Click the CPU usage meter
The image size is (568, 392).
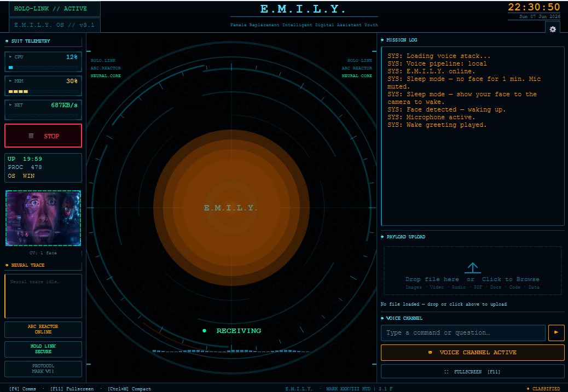(x=43, y=62)
